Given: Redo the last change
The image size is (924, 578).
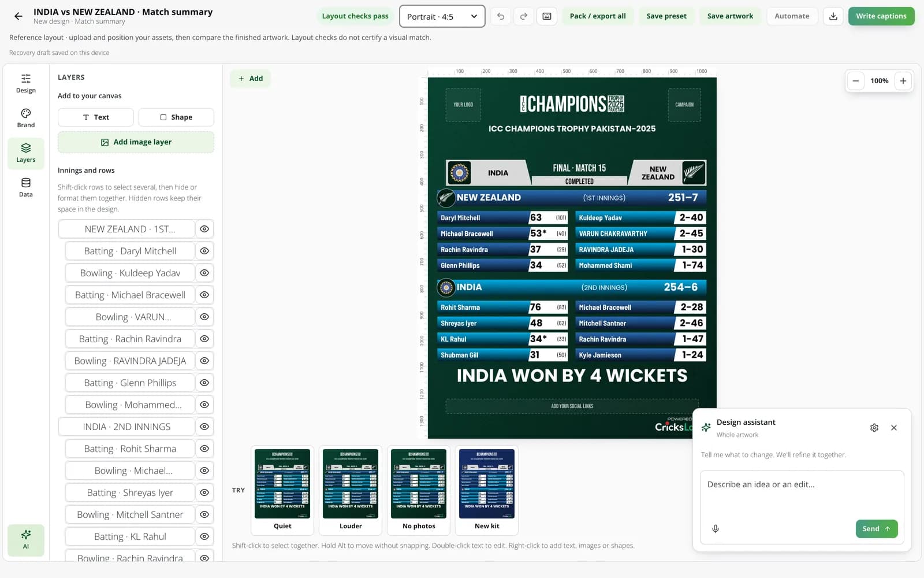Looking at the screenshot, I should [524, 16].
